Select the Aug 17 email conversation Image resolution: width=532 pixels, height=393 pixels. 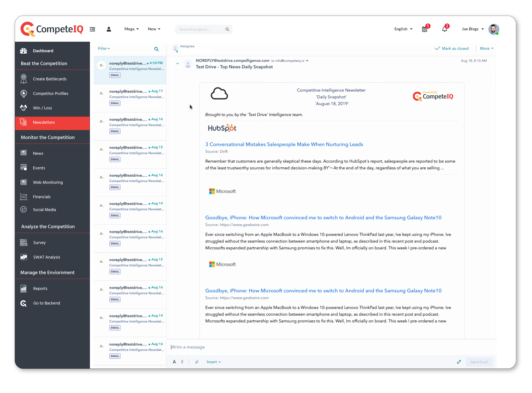coord(130,98)
